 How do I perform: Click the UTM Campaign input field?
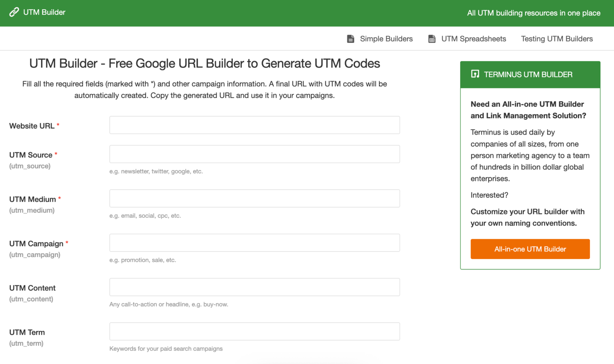(254, 243)
